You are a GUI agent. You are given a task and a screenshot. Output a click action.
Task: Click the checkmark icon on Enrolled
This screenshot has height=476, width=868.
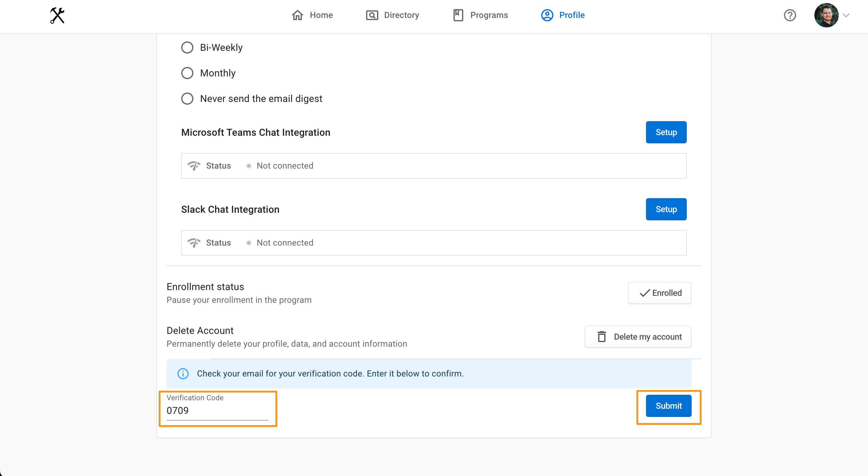pos(644,293)
